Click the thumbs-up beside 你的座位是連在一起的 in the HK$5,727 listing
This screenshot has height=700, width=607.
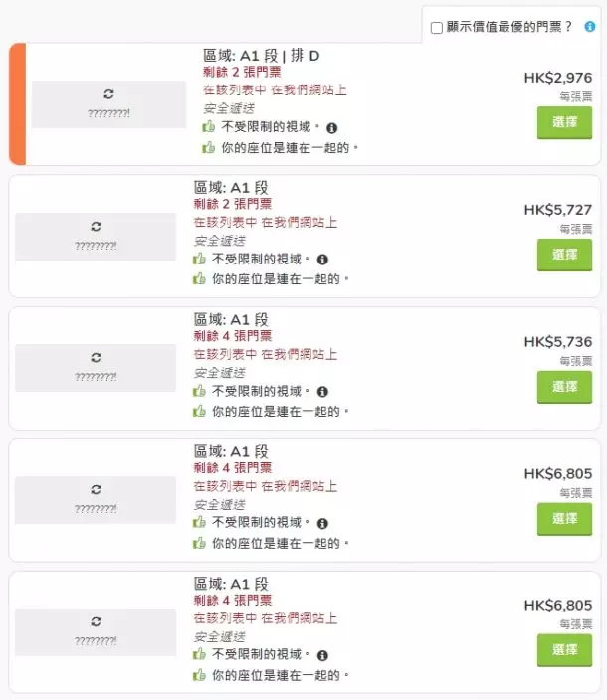point(199,279)
